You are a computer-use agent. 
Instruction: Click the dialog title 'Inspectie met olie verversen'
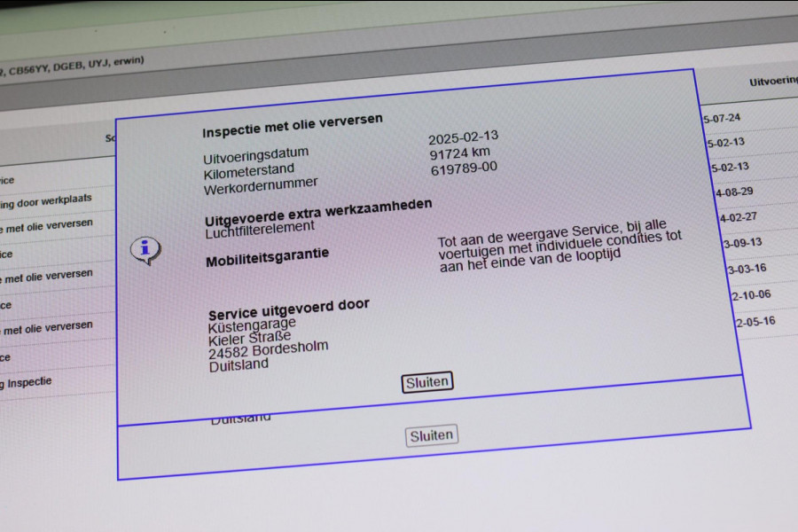coord(293,125)
